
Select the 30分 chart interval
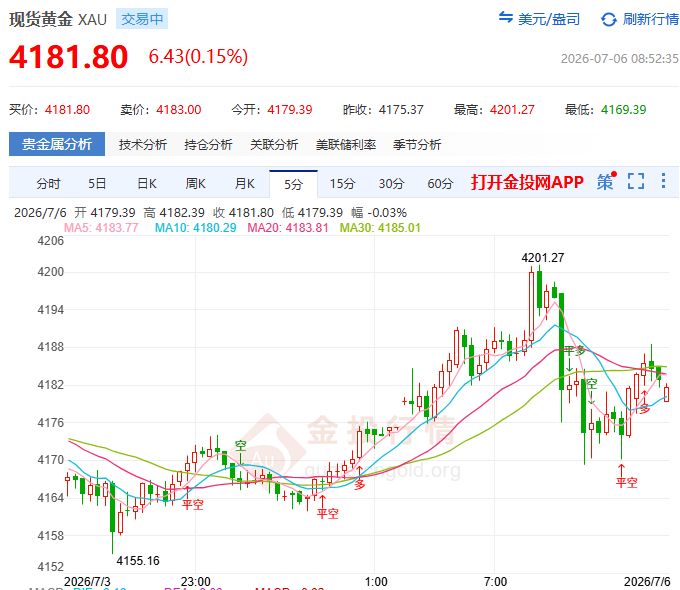pos(391,184)
